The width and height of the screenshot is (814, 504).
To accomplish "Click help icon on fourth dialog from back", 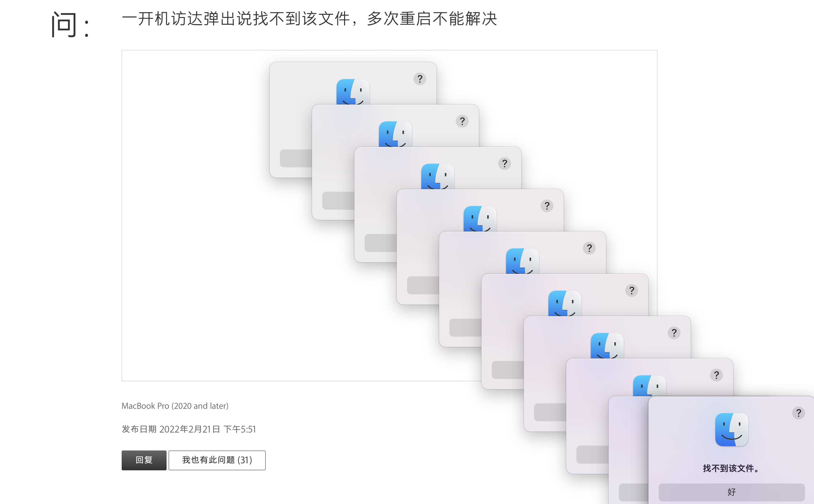I will pyautogui.click(x=547, y=206).
